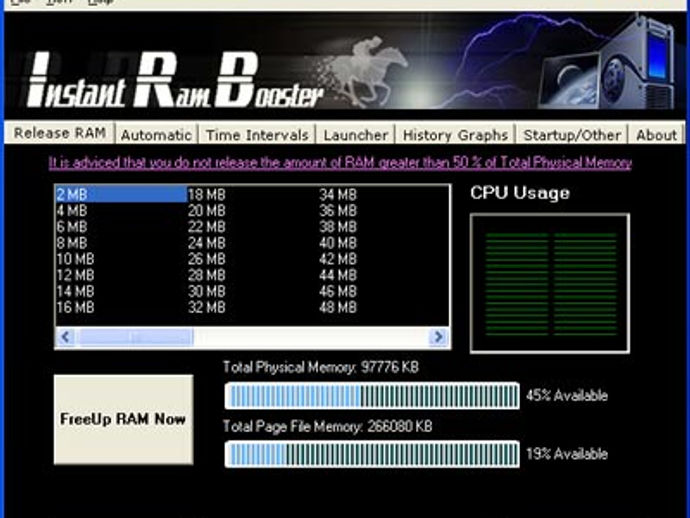The image size is (690, 518).
Task: Select 42 MB in the list
Action: click(338, 259)
